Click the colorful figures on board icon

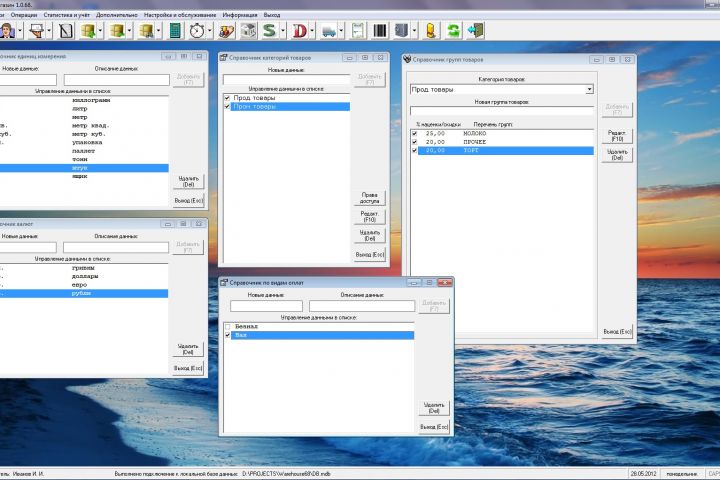pos(226,31)
